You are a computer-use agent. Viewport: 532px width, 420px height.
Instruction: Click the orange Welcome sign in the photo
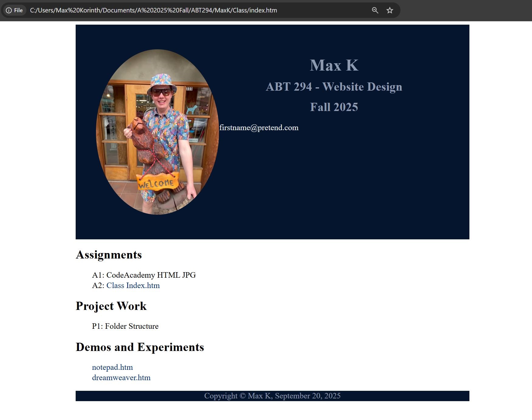click(x=157, y=183)
